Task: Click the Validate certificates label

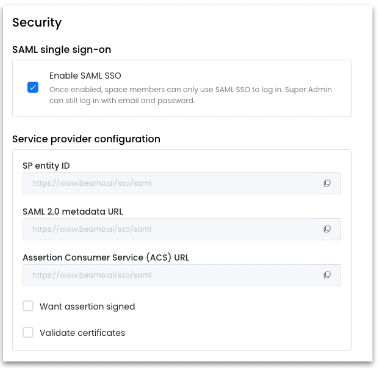Action: 82,333
